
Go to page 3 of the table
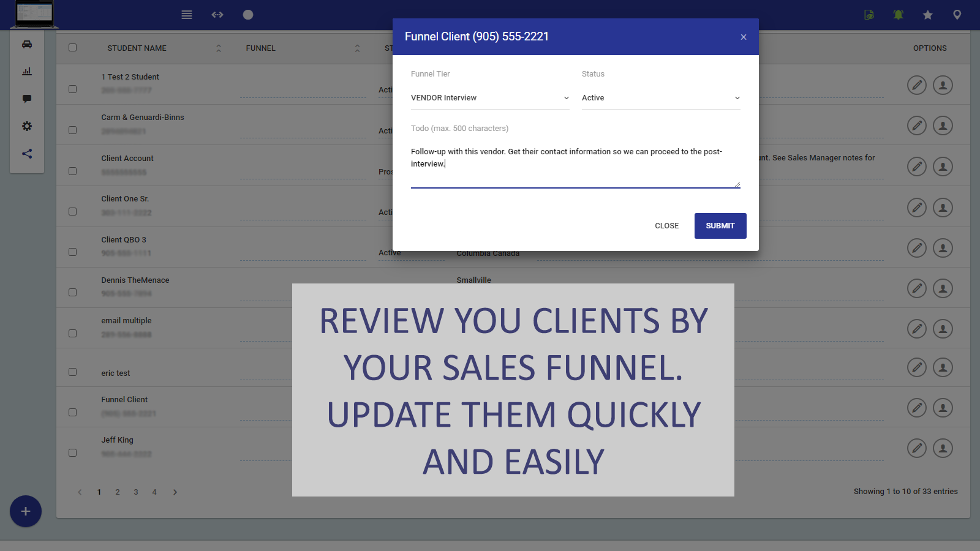[x=136, y=492]
